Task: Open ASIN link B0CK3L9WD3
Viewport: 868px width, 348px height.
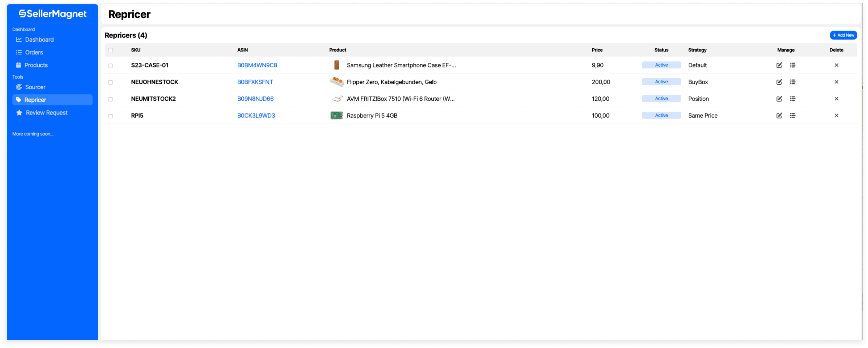Action: click(x=256, y=116)
